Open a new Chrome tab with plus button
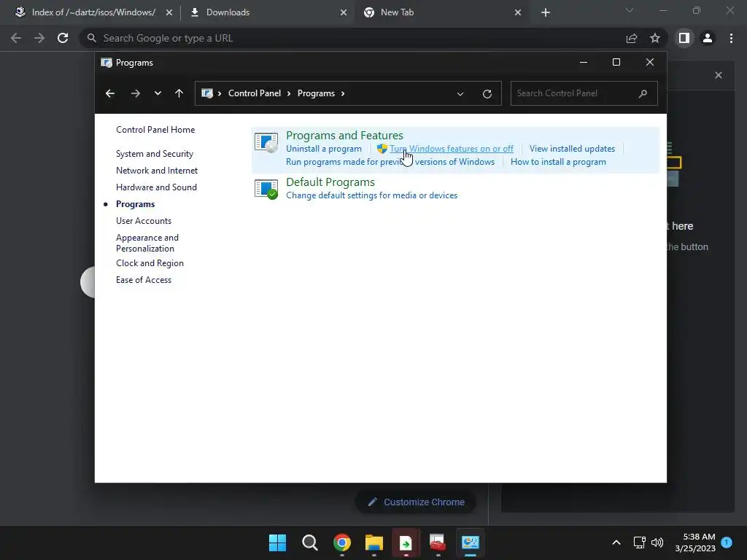 tap(546, 12)
